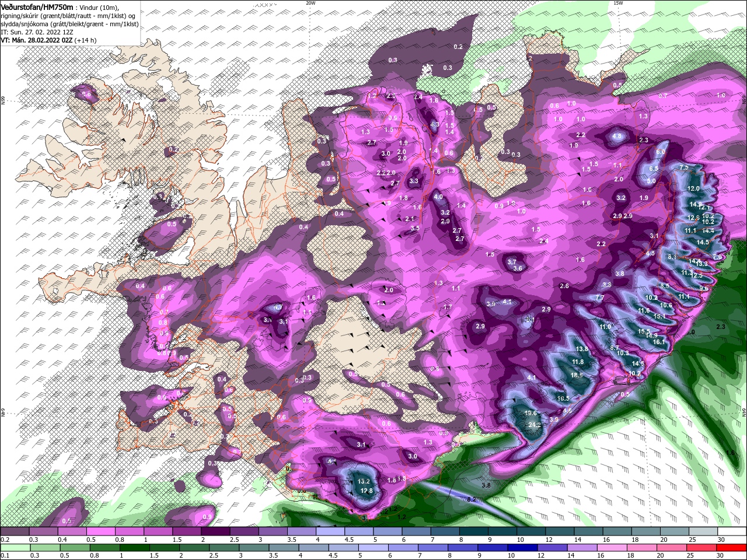
Task: Click the 16.1 value in the southeast
Action: click(x=659, y=342)
